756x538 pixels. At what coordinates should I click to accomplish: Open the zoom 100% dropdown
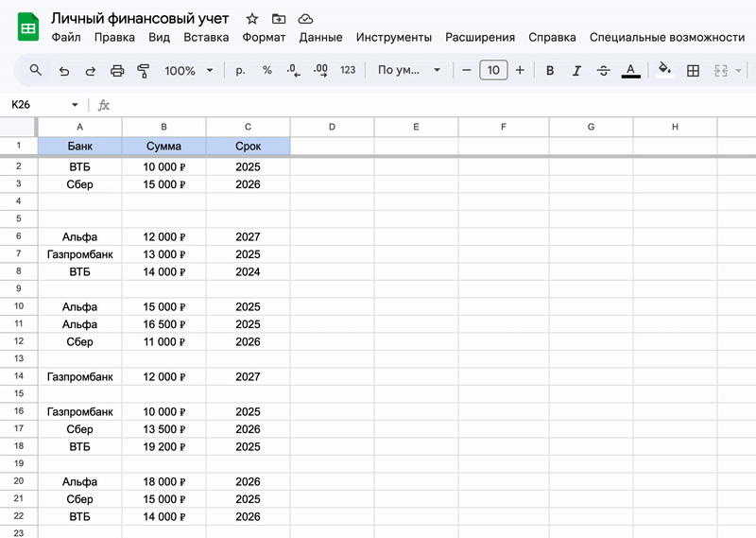click(188, 71)
